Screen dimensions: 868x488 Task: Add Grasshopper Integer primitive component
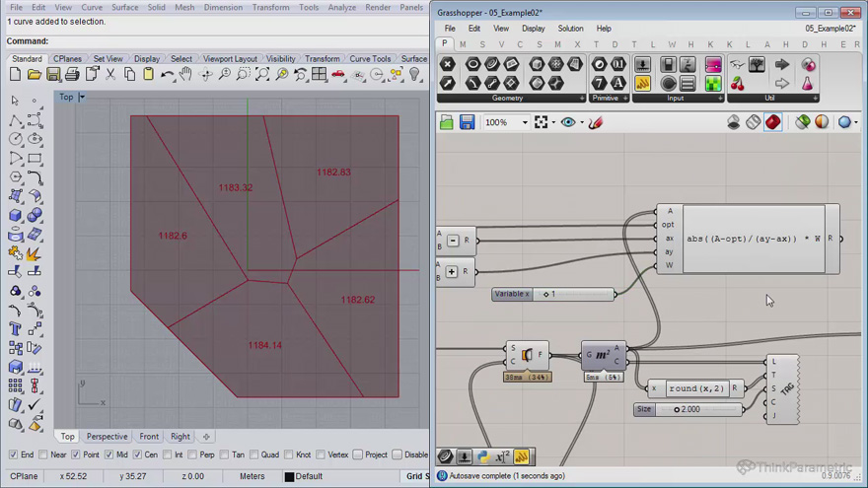coord(599,83)
